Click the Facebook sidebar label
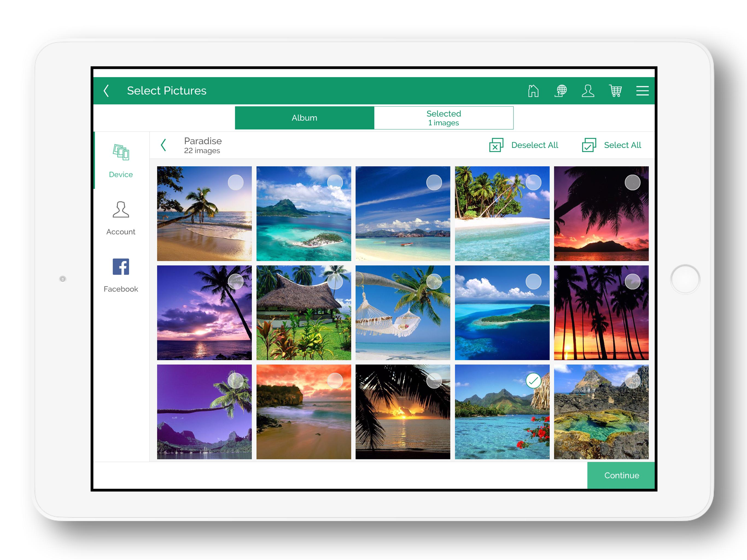 coord(121,289)
